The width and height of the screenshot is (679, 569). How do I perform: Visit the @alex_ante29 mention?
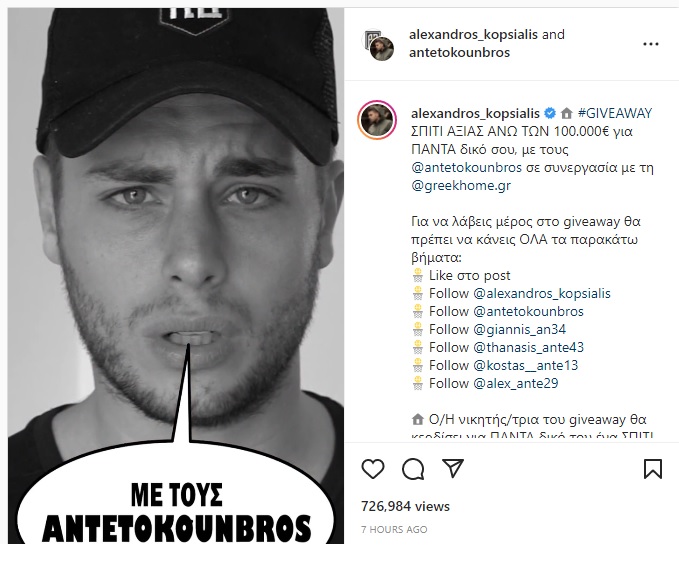pos(516,384)
